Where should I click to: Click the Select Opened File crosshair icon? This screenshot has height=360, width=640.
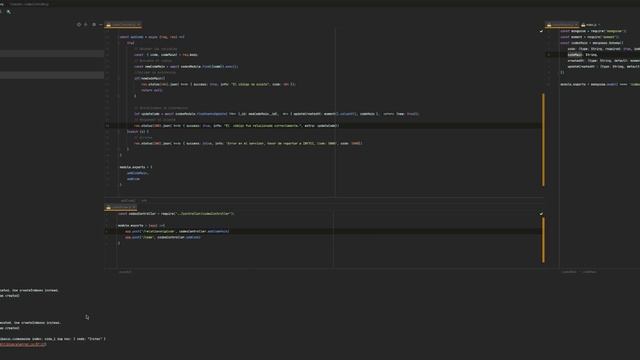click(x=79, y=24)
